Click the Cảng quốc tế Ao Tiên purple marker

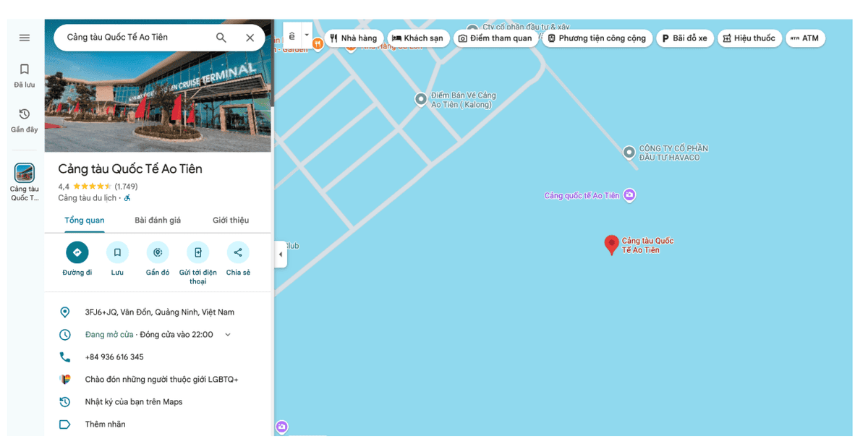629,195
